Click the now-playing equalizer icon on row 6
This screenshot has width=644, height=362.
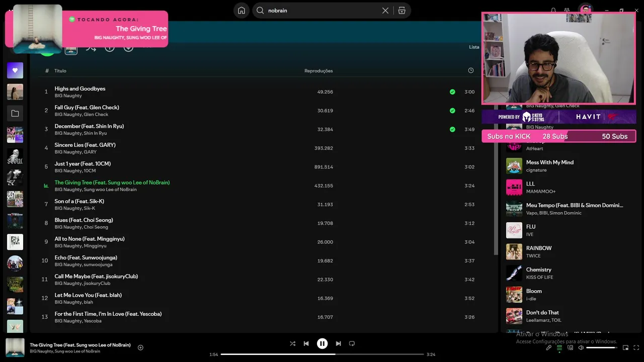[x=46, y=186]
